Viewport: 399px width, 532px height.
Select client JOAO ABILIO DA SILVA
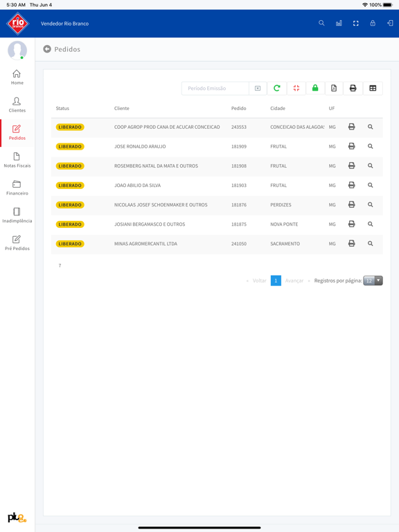click(137, 185)
